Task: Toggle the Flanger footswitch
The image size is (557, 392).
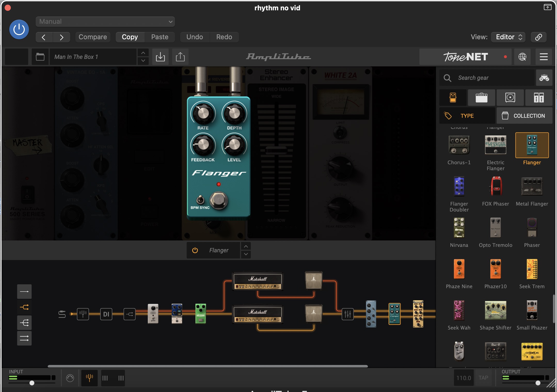Action: pos(219,200)
